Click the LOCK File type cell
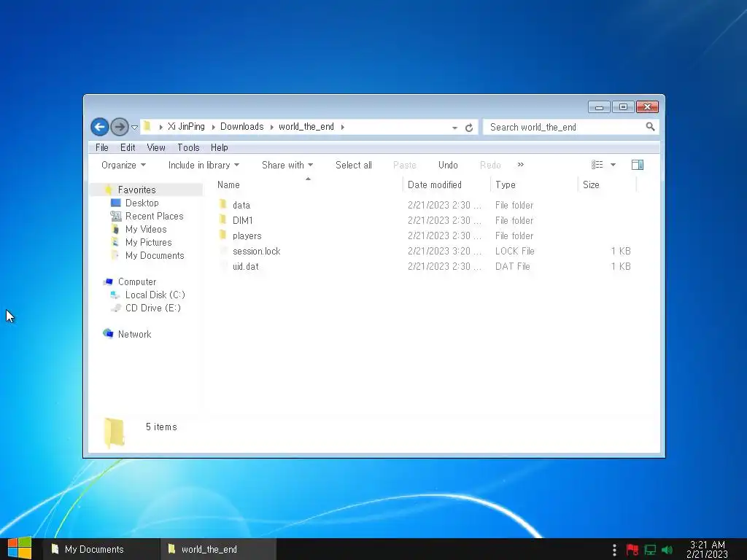The image size is (747, 560). pos(514,252)
